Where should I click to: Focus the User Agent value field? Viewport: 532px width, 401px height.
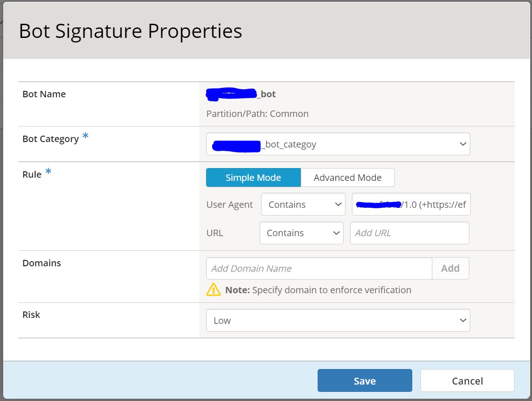point(411,205)
